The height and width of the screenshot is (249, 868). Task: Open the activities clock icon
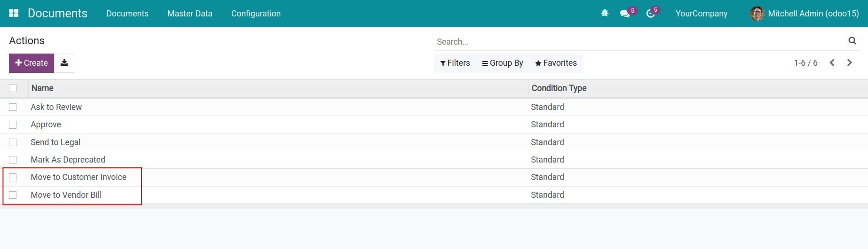coord(651,14)
